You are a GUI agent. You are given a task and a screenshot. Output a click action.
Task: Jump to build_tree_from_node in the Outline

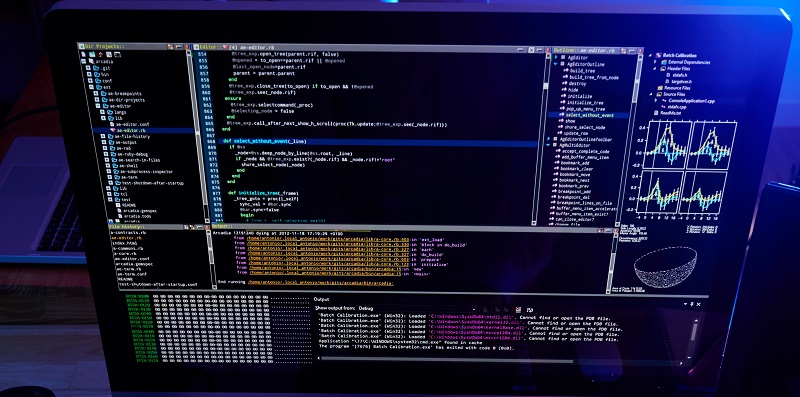[x=594, y=78]
